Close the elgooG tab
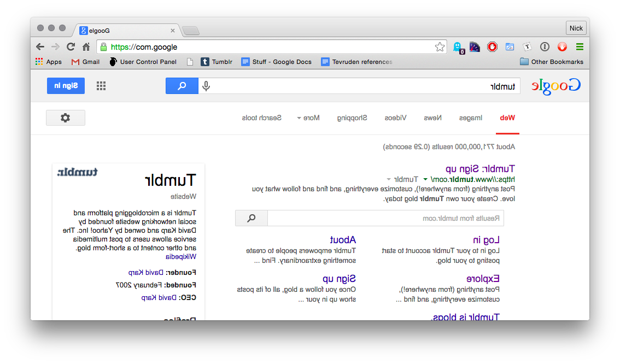 point(173,31)
